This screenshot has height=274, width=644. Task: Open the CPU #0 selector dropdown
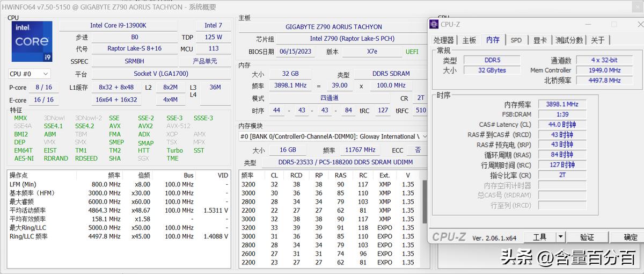[x=29, y=74]
